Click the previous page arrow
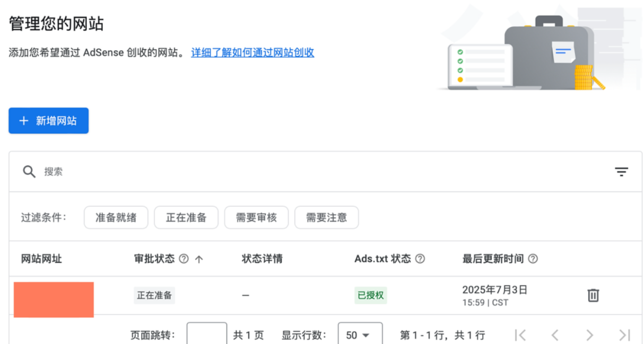The image size is (644, 344). [x=555, y=334]
